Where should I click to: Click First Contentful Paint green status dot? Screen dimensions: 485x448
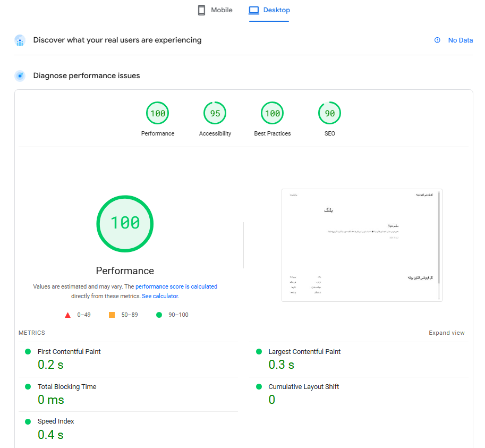point(28,351)
